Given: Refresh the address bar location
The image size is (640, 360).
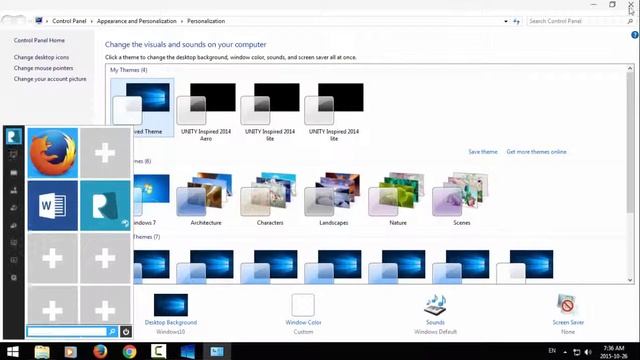Looking at the screenshot, I should pos(516,21).
